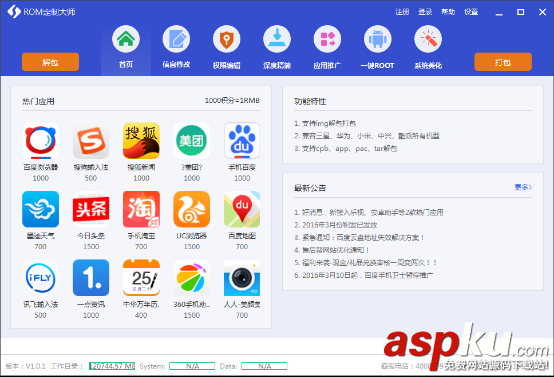Image resolution: width=554 pixels, height=377 pixels.
Task: Select the 百度浏览器 app icon
Action: [40, 141]
